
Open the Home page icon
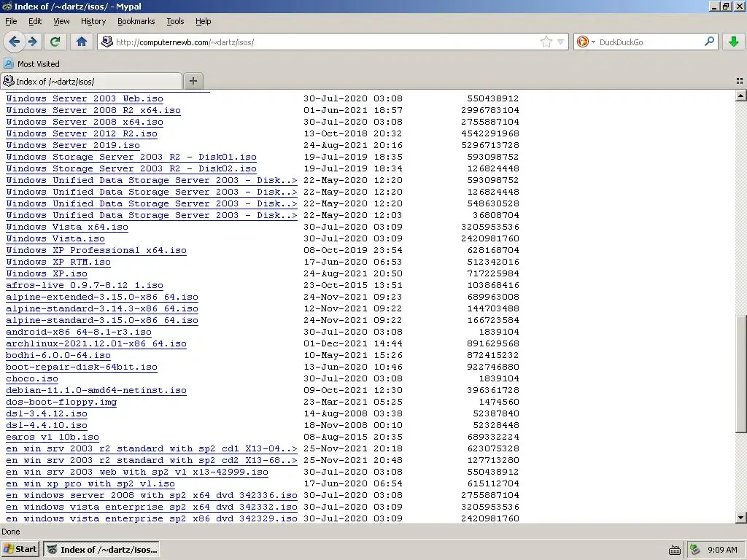coord(82,42)
